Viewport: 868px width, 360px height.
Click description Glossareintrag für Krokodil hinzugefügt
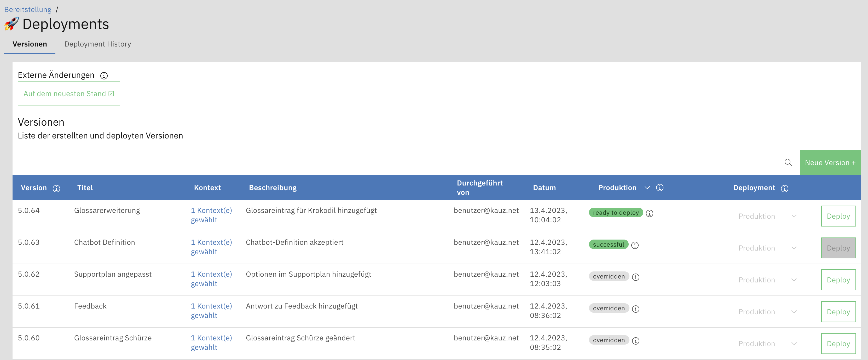(311, 211)
